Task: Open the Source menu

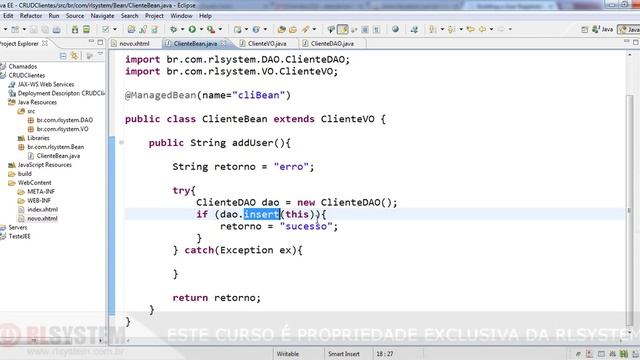Action: [75, 16]
